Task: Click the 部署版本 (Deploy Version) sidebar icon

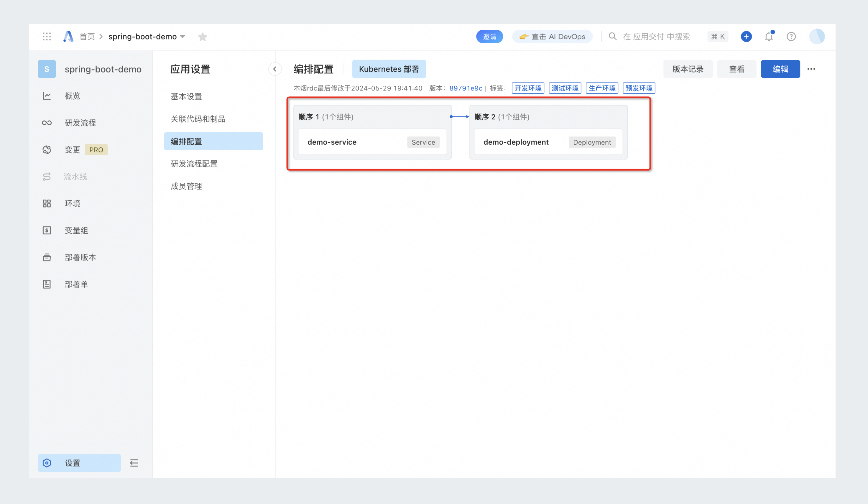Action: point(47,257)
